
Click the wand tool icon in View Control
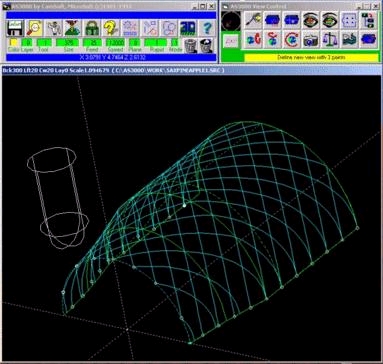253,20
